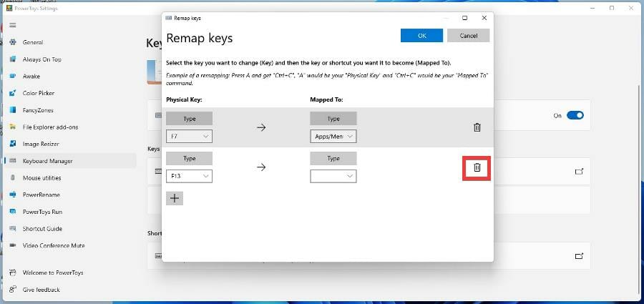The width and height of the screenshot is (644, 304).
Task: Open the F13 physical key dropdown
Action: [189, 176]
